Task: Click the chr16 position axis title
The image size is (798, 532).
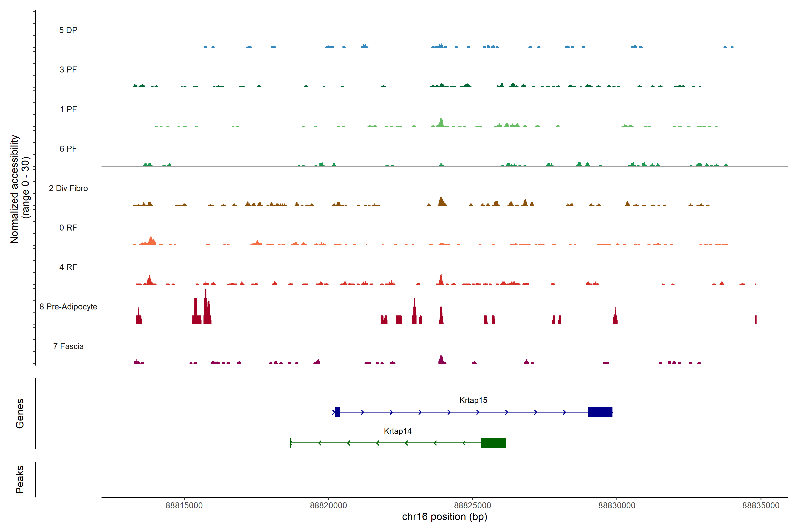Action: (x=444, y=517)
